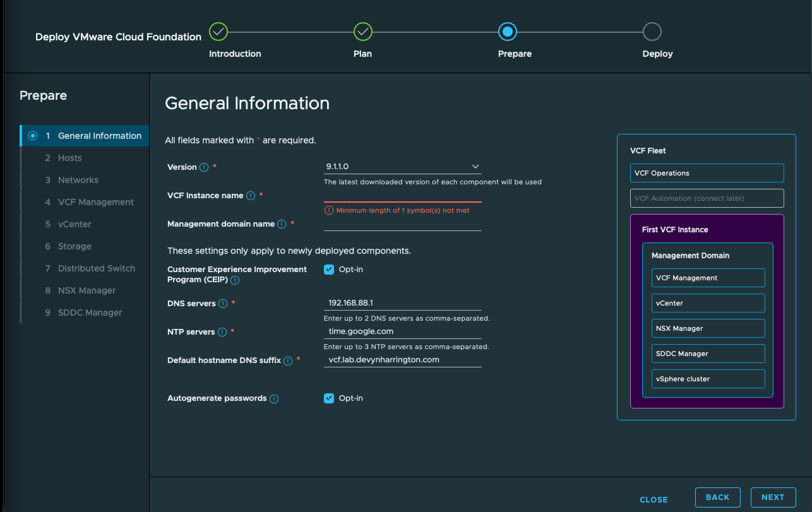The image size is (812, 512).
Task: Click the Introduction step checkmark circle
Action: 218,31
